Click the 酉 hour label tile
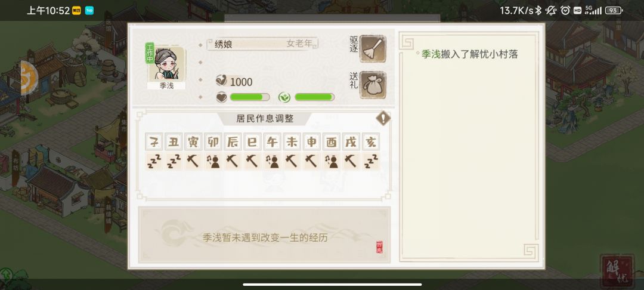 click(331, 141)
